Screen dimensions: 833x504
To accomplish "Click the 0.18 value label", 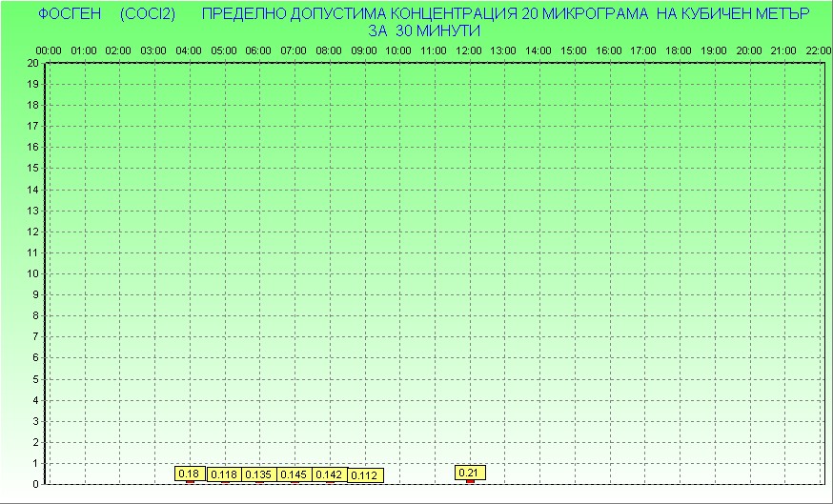I will [190, 474].
